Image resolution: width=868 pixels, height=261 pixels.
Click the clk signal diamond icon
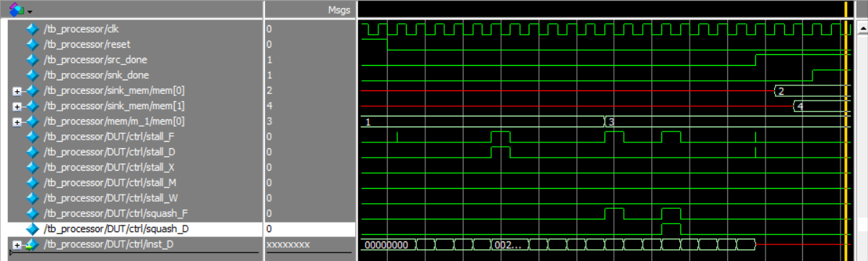coord(32,29)
